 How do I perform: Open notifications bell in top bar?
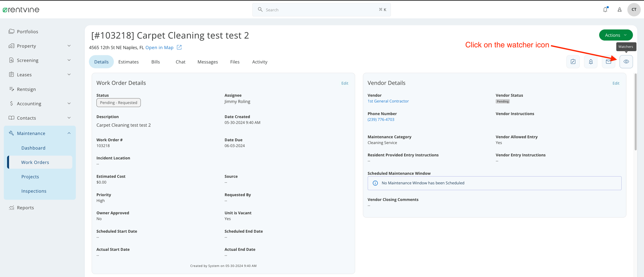tap(605, 10)
